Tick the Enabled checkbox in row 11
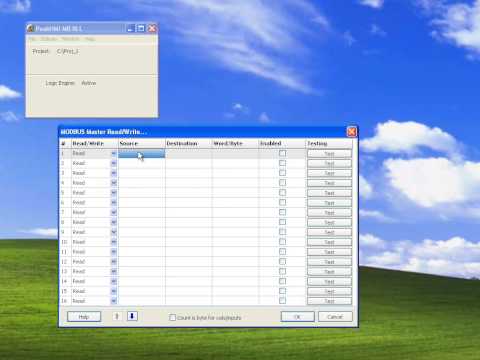Image resolution: width=480 pixels, height=360 pixels. [x=282, y=252]
